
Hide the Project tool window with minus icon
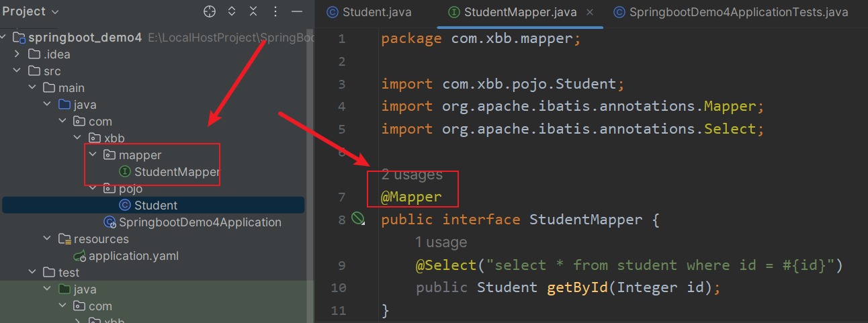tap(297, 11)
